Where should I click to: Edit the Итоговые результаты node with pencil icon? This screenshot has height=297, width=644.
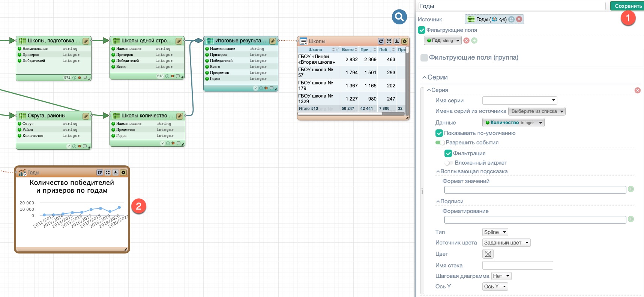click(x=273, y=41)
